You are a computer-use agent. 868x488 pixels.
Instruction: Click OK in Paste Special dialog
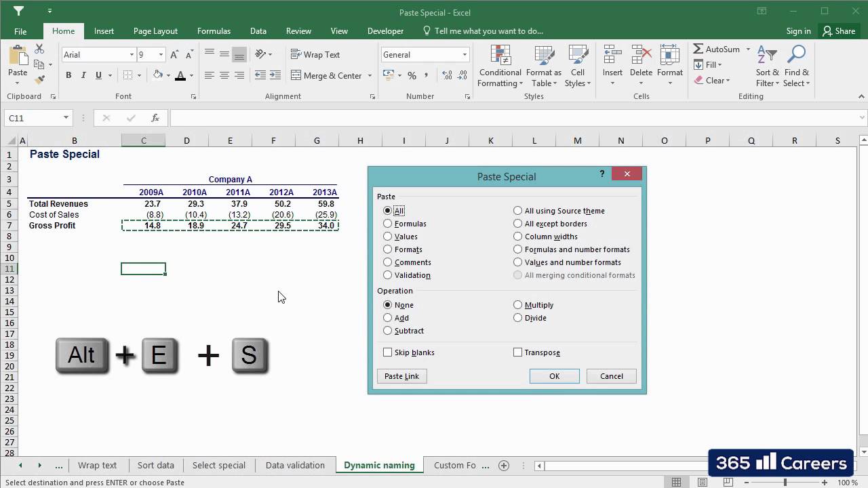554,376
